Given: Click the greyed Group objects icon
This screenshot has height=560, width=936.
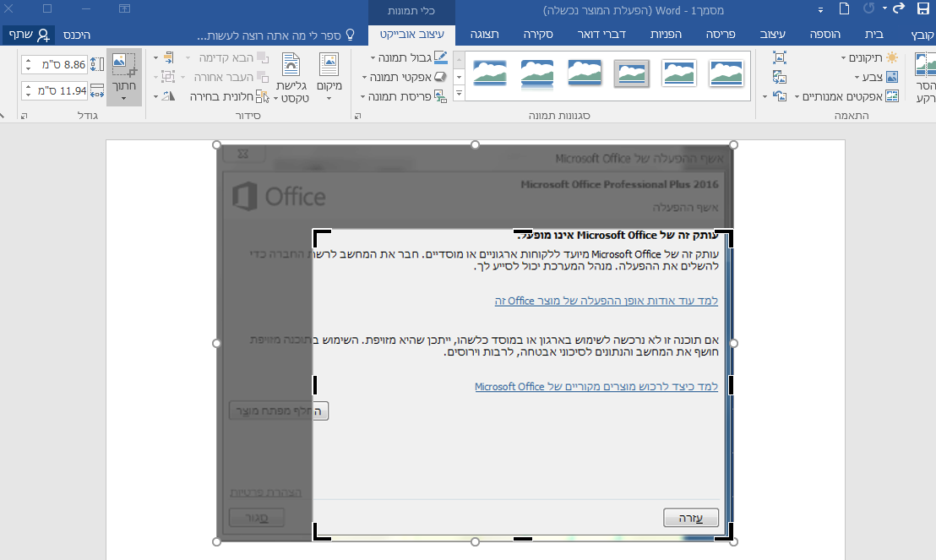Looking at the screenshot, I should 164,77.
